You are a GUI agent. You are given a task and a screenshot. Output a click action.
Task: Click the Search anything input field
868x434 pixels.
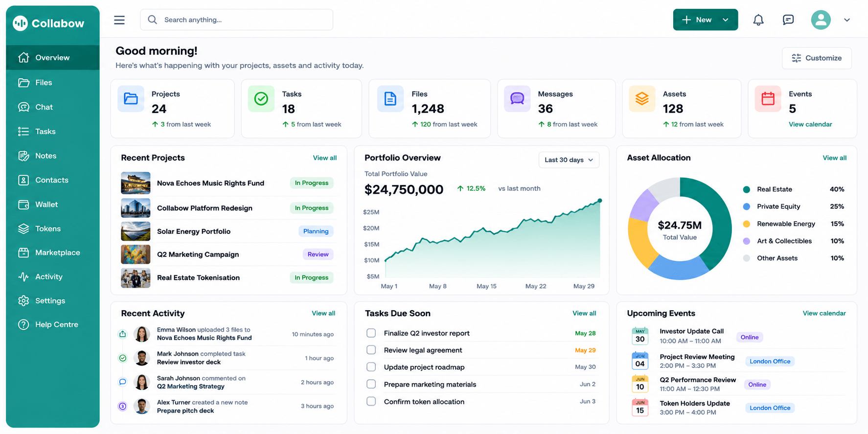coord(237,20)
